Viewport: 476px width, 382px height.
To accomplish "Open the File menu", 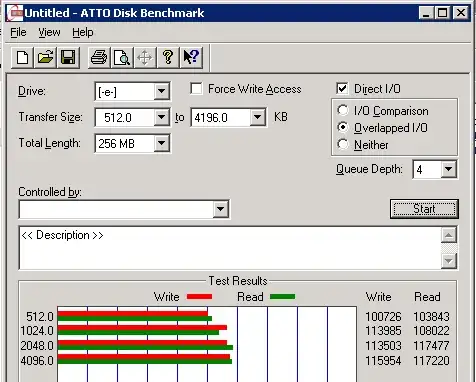I will tap(18, 32).
